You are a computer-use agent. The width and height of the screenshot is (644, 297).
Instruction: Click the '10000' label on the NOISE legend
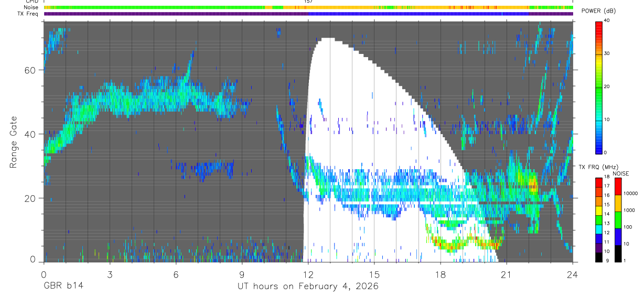click(x=631, y=194)
